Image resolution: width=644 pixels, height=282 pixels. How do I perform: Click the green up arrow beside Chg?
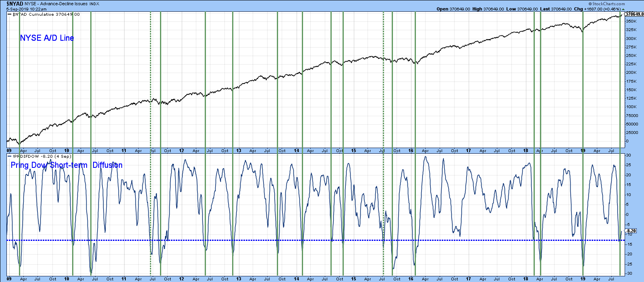pyautogui.click(x=623, y=9)
